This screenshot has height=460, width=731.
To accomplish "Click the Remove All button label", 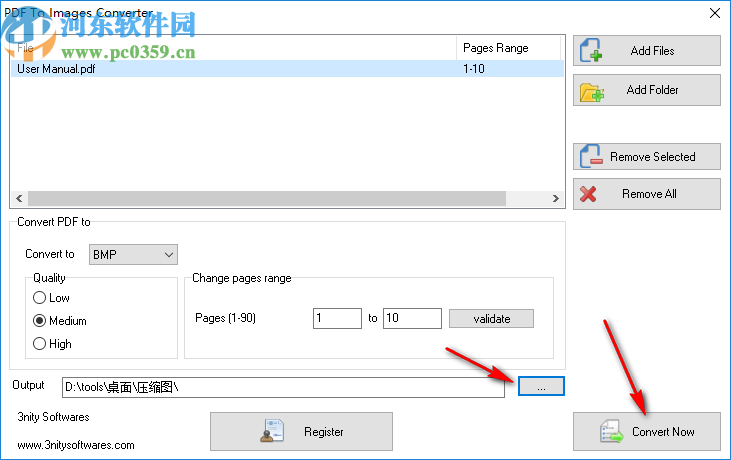I will tap(649, 194).
